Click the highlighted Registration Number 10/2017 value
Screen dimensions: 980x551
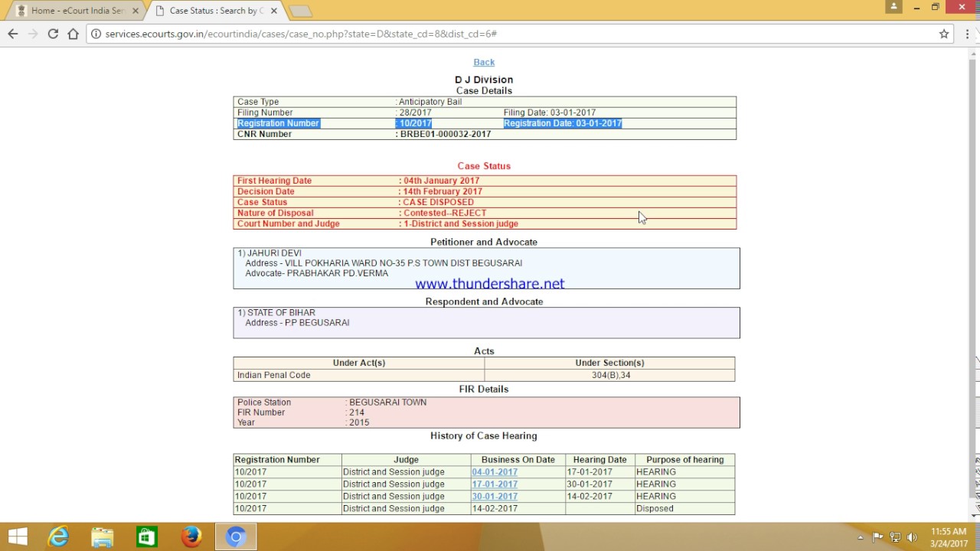[x=416, y=123]
